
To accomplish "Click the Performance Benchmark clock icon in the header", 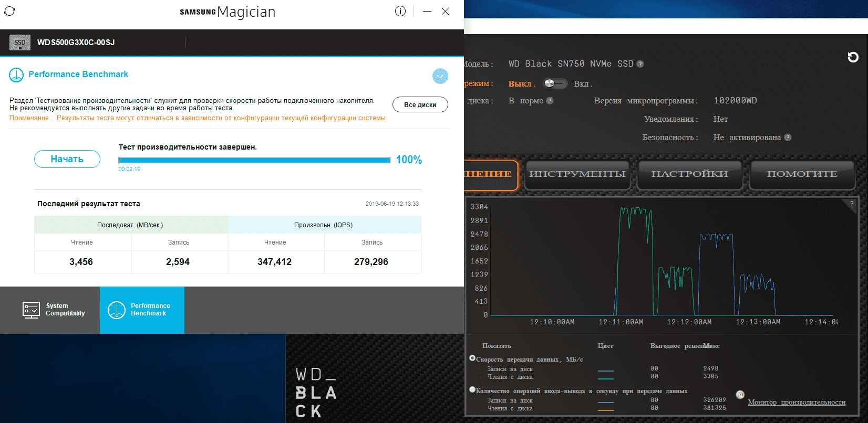I will (x=16, y=75).
